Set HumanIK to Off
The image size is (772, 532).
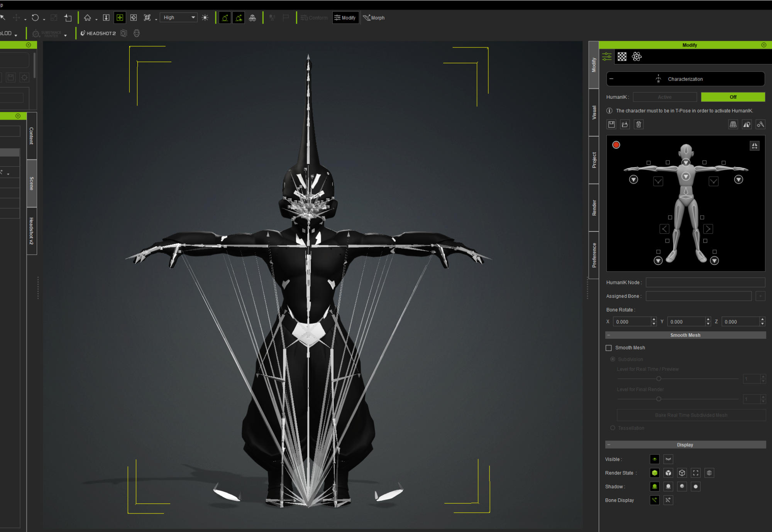[x=733, y=97]
